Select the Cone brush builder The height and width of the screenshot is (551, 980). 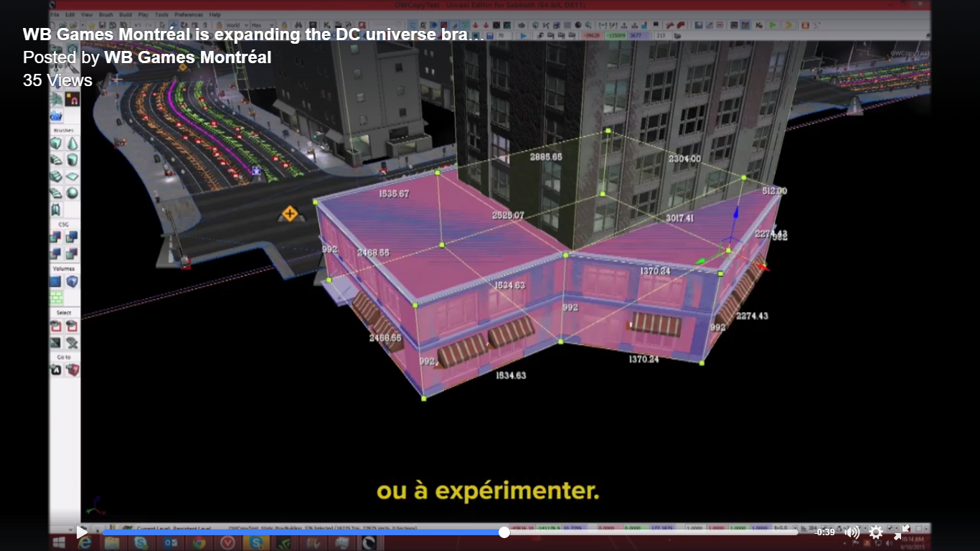[72, 143]
